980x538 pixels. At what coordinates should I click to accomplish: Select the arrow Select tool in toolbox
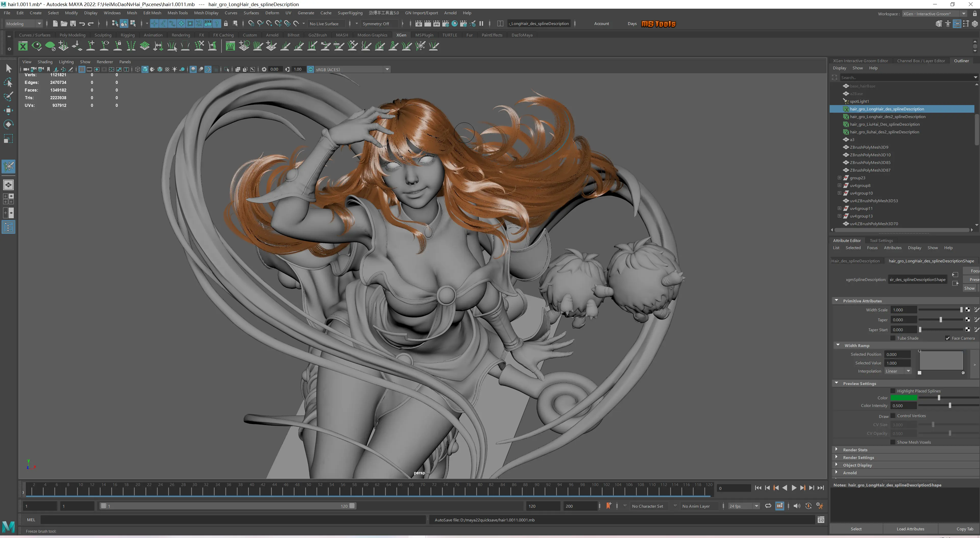point(8,68)
